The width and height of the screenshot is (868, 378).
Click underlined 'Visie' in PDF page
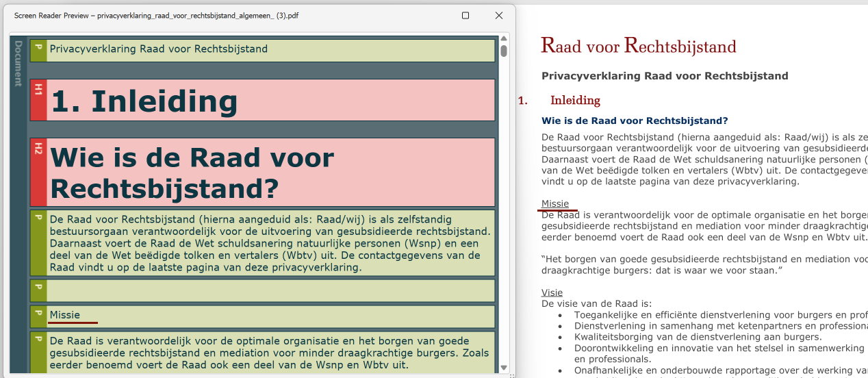pos(552,293)
